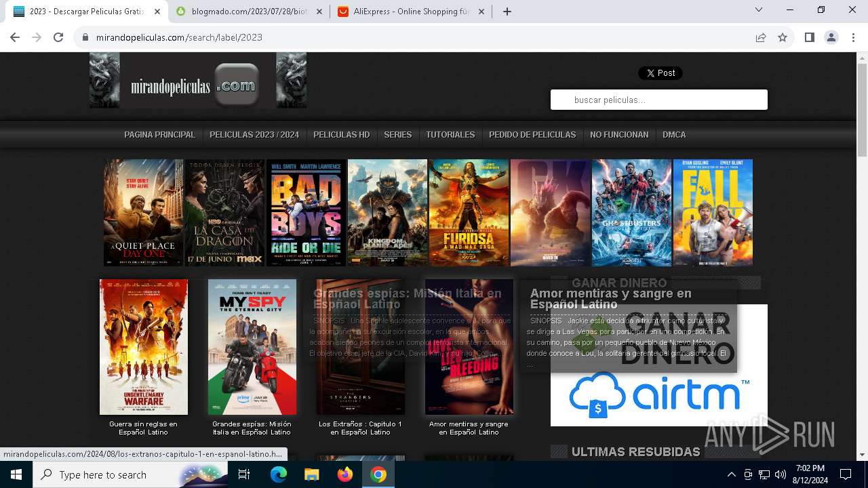Open the Windows notification center
Image resolution: width=868 pixels, height=488 pixels.
pos(846,474)
